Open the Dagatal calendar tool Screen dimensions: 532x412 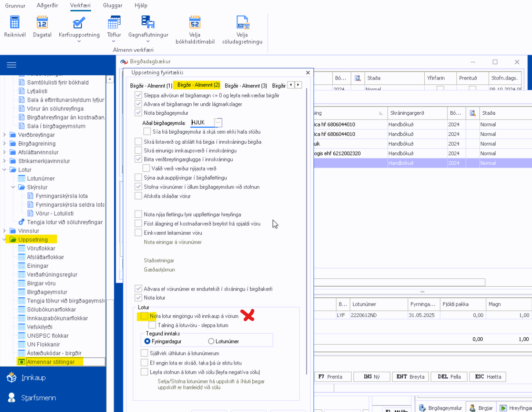tap(42, 22)
